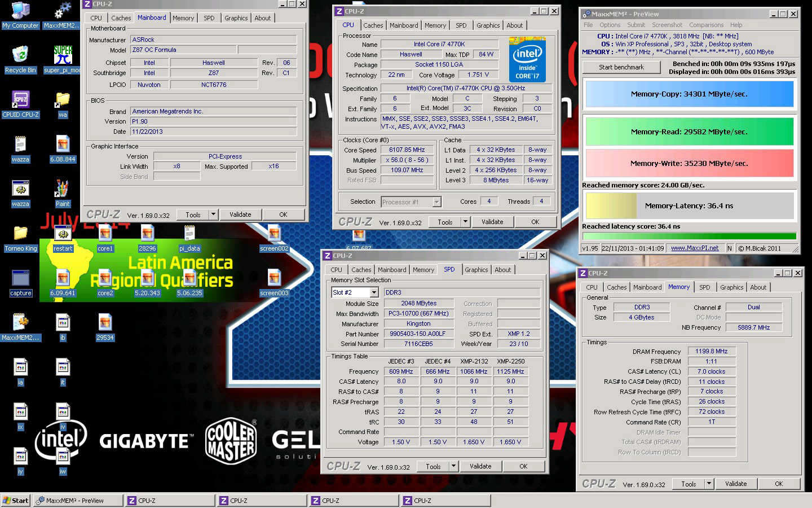Image resolution: width=812 pixels, height=508 pixels.
Task: Launch the super_pi_mod desktop shortcut
Action: 63,59
